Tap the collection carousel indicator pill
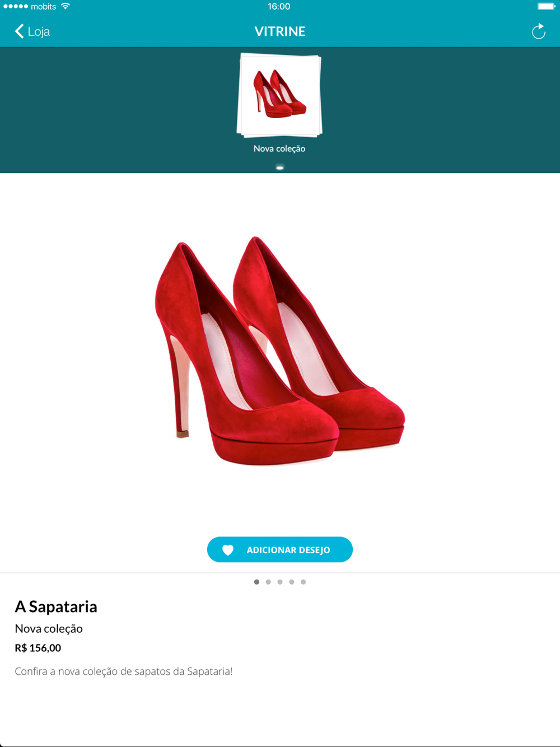This screenshot has width=560, height=747. coord(280,167)
